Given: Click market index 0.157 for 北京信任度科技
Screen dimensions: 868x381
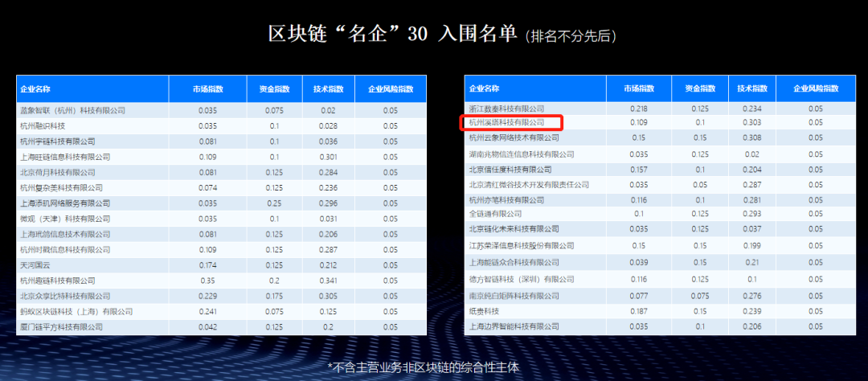Looking at the screenshot, I should pyautogui.click(x=639, y=169).
